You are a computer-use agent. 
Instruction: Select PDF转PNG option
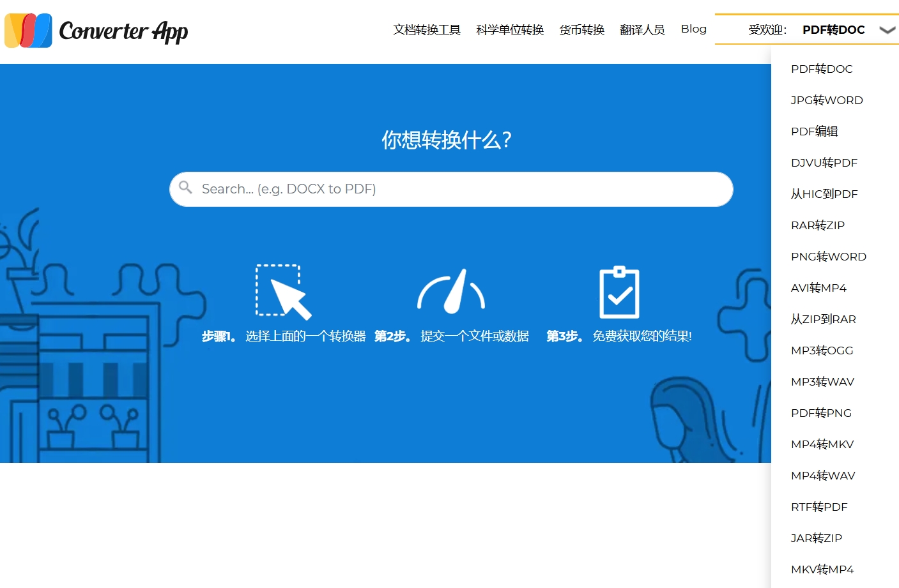click(821, 413)
